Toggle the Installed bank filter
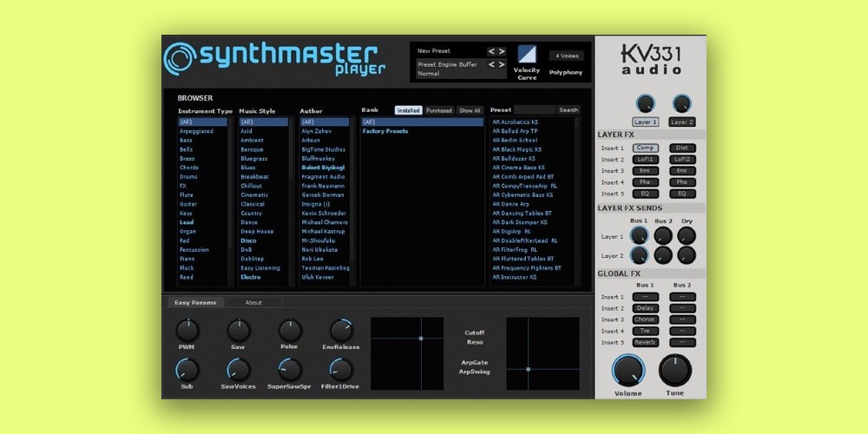This screenshot has width=868, height=434. click(408, 110)
